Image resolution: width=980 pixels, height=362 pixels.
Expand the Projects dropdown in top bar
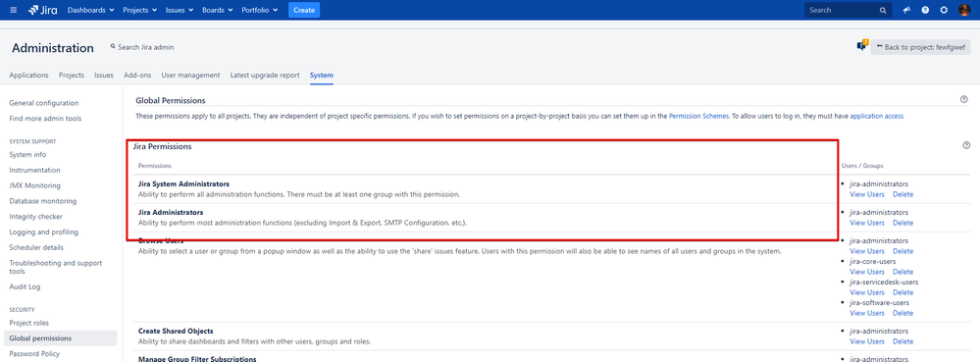(140, 10)
